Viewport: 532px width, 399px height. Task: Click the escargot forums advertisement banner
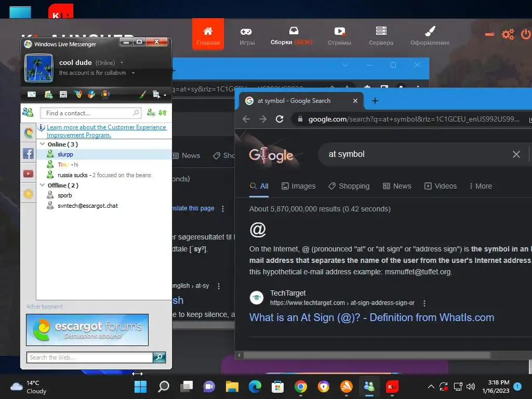coord(87,330)
